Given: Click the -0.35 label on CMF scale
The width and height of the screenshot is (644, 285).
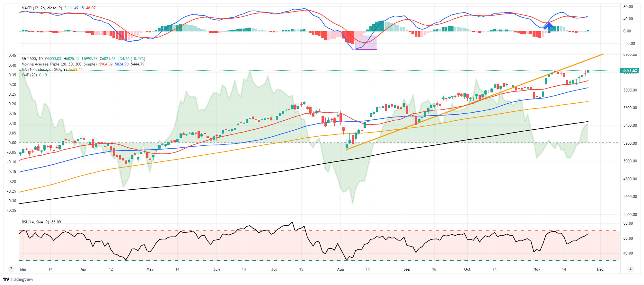Looking at the screenshot, I should (x=12, y=211).
